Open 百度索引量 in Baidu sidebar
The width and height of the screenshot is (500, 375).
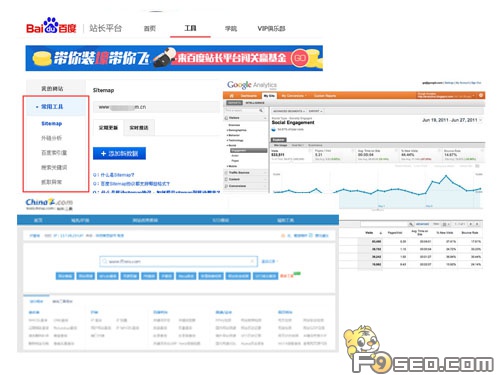coord(54,153)
